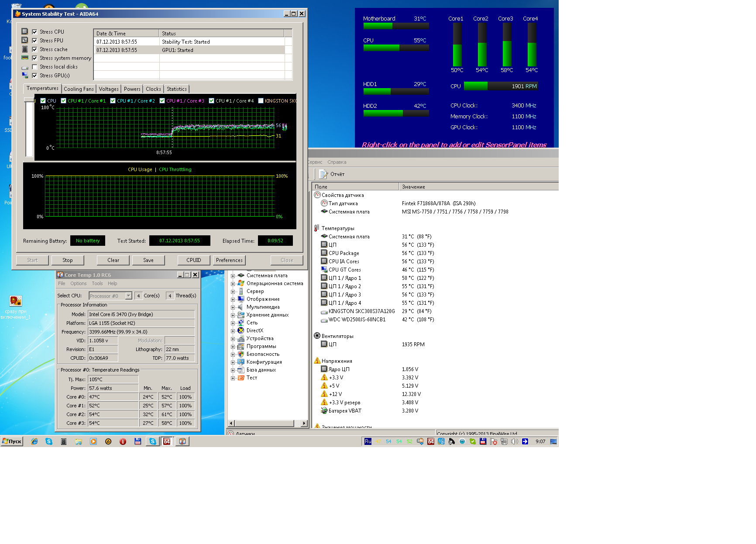Image resolution: width=756 pixels, height=544 pixels.
Task: Uncheck the Stress cache checkbox
Action: pos(34,49)
